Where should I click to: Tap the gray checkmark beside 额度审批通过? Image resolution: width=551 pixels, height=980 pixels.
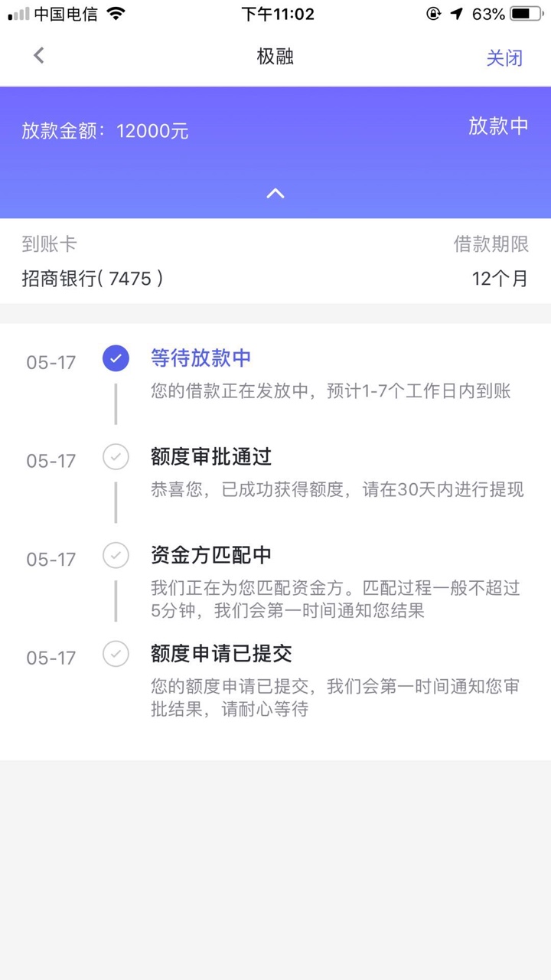pos(116,457)
